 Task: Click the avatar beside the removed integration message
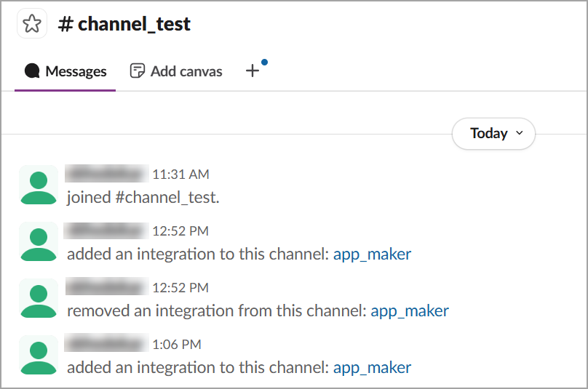[x=39, y=298]
